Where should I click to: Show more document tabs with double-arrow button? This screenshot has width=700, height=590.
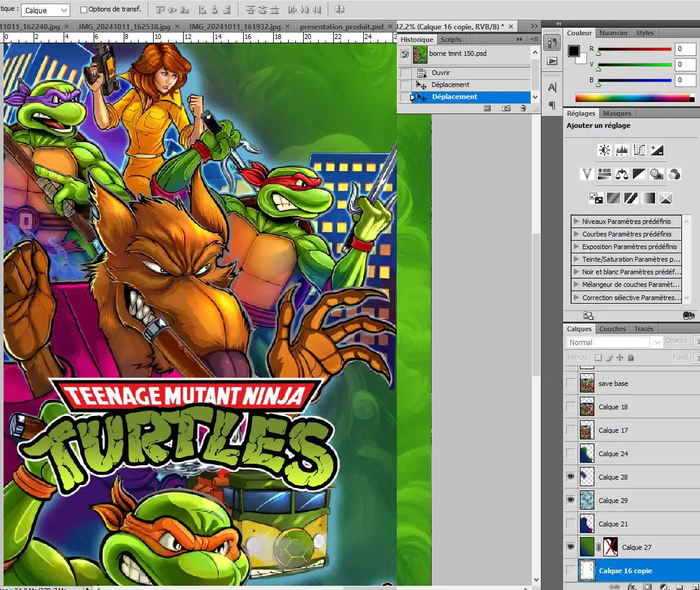534,26
